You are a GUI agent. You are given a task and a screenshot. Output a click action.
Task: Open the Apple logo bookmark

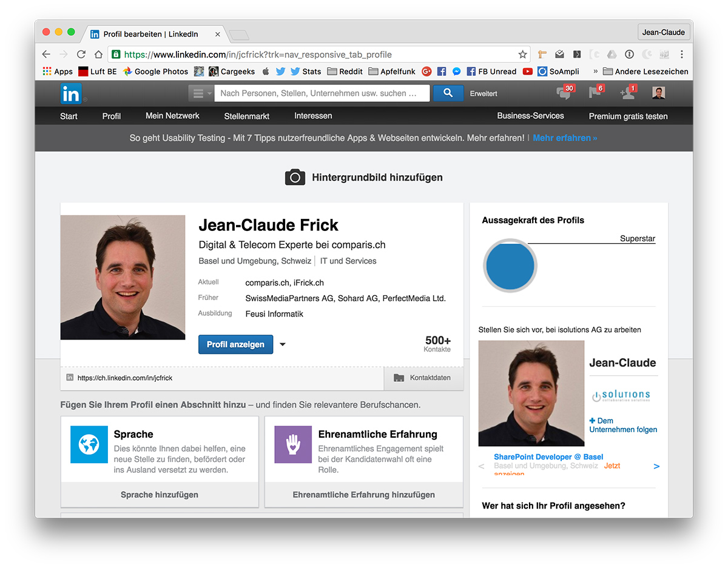(266, 72)
